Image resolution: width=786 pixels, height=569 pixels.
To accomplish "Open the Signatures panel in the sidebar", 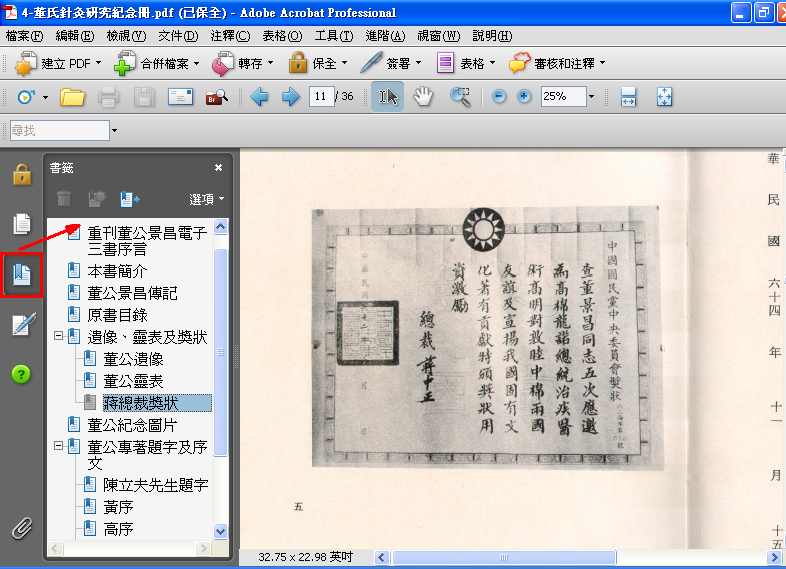I will pyautogui.click(x=24, y=324).
